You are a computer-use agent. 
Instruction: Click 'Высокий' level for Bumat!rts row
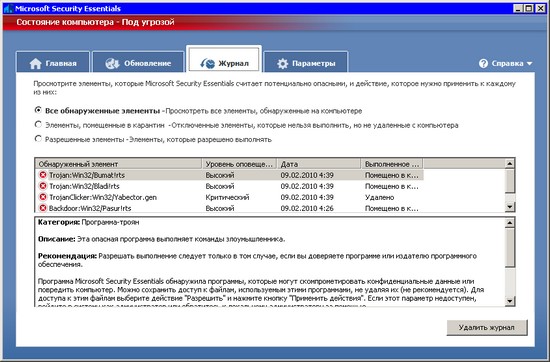[220, 175]
